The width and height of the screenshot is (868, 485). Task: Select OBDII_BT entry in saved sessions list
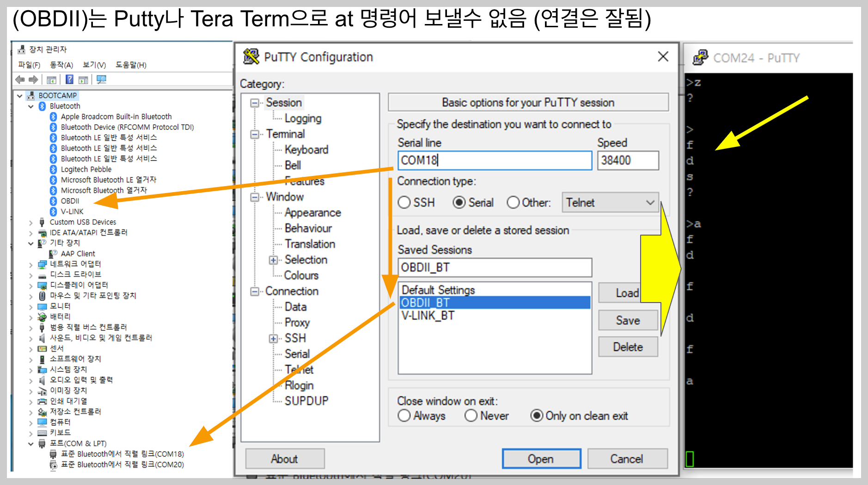(495, 303)
